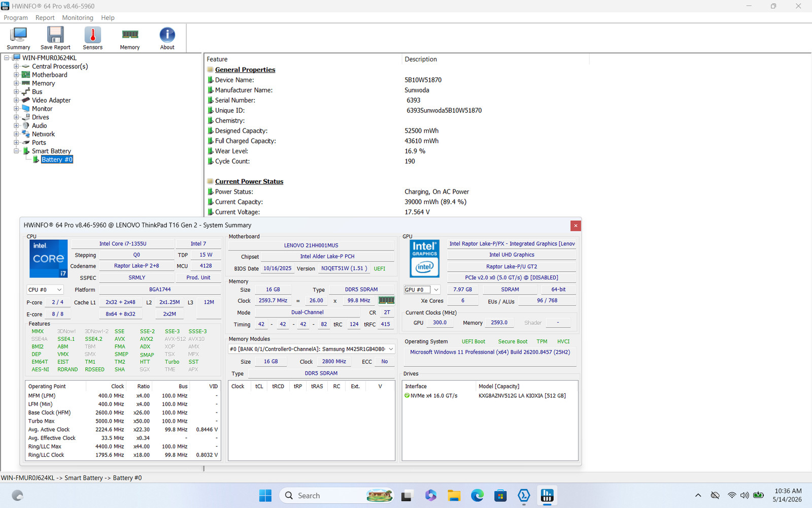This screenshot has height=508, width=812.
Task: Click the Current Power Status heading
Action: (x=249, y=181)
